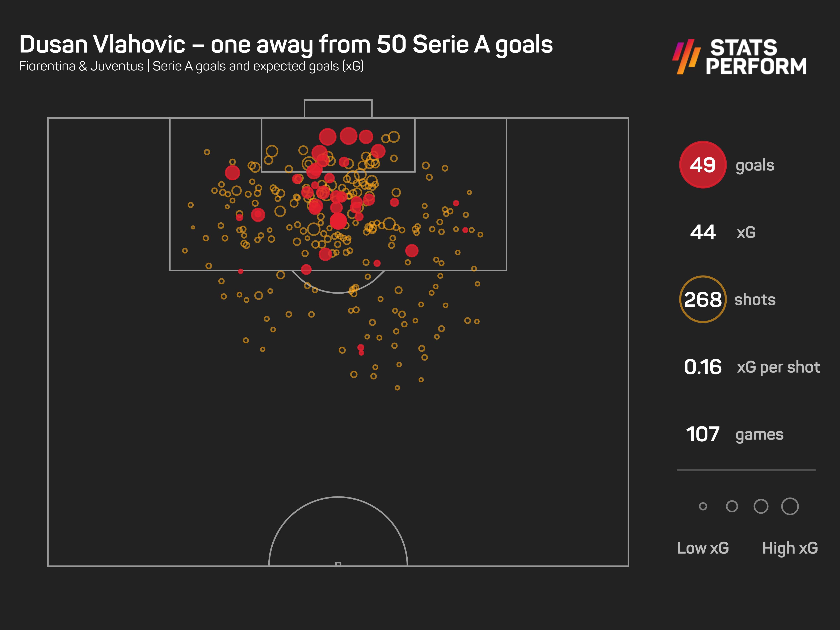This screenshot has height=630, width=840.
Task: Select the largest High xG legend circle
Action: click(790, 506)
